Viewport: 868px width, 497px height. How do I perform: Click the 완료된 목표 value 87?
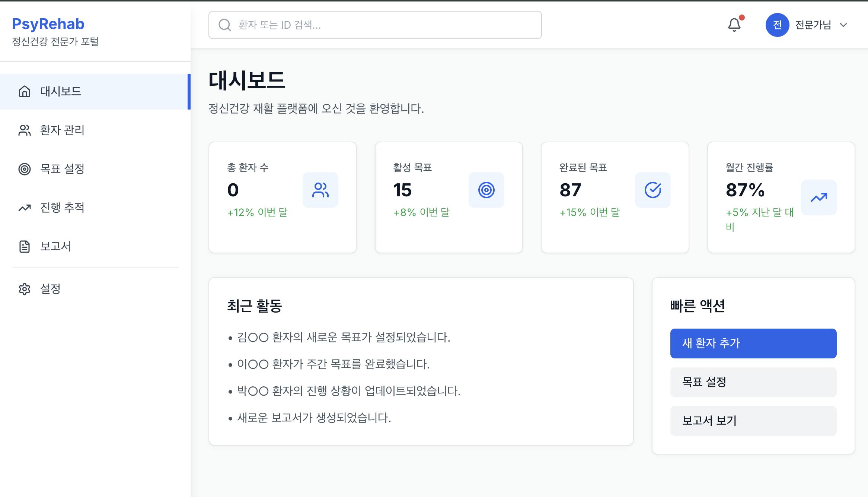point(570,190)
